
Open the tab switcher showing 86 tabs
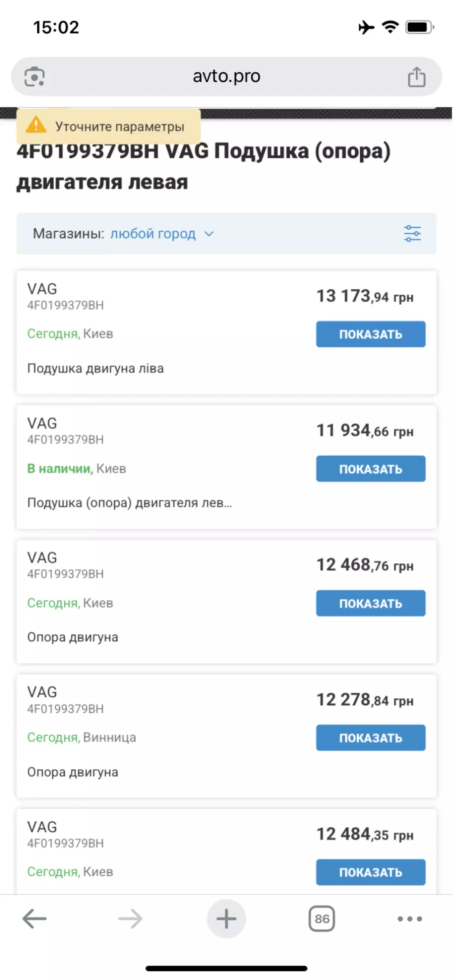tap(322, 919)
